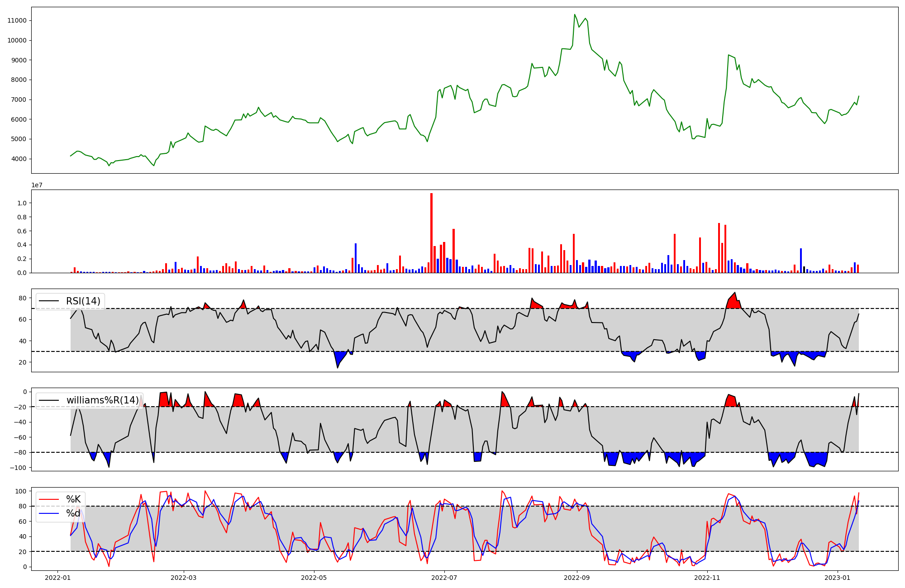The width and height of the screenshot is (905, 588).
Task: Click the %K legend text
Action: point(73,499)
